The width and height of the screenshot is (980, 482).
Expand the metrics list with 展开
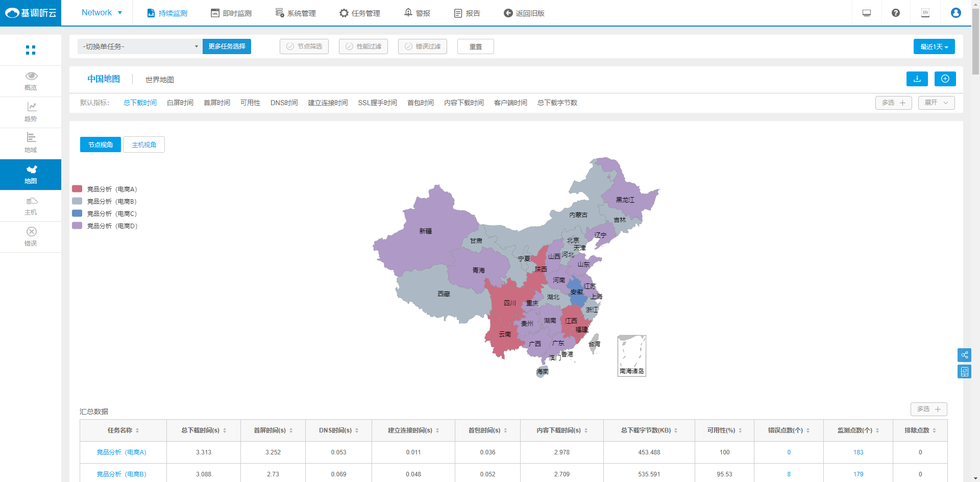tap(936, 103)
